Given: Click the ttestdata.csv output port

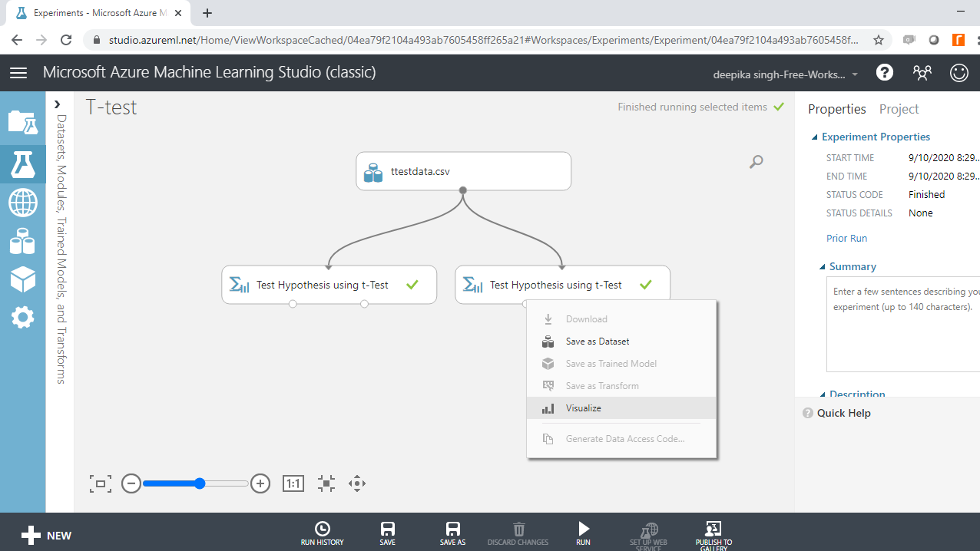Looking at the screenshot, I should click(463, 190).
